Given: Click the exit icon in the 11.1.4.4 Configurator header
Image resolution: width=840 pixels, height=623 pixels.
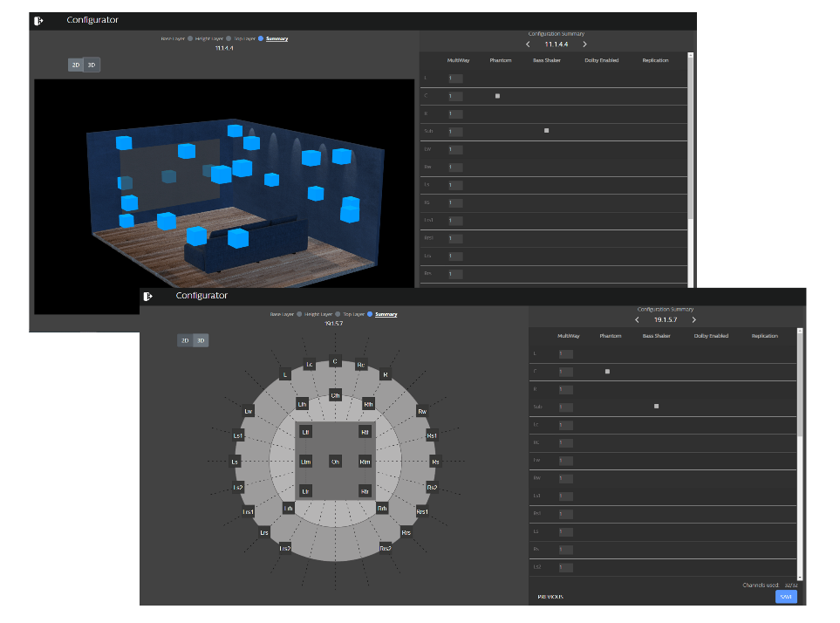Looking at the screenshot, I should click(38, 20).
